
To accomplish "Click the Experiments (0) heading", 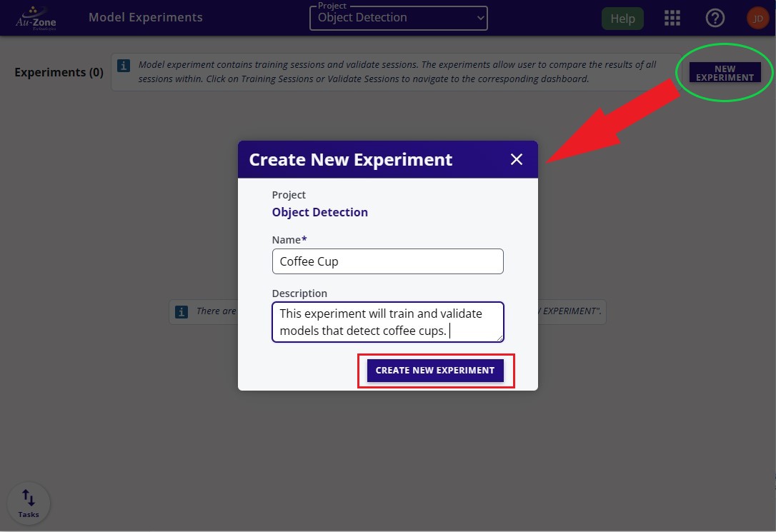I will (59, 72).
